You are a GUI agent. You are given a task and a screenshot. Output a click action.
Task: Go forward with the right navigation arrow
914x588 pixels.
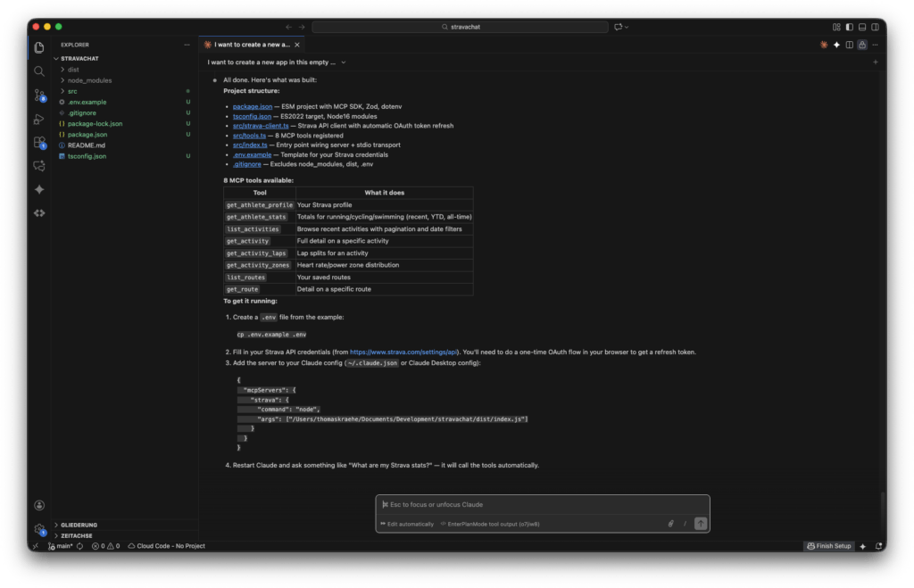[x=302, y=27]
